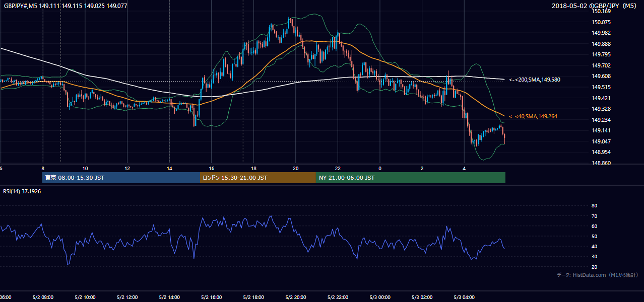644x302 pixels.
Task: Click the 5/3 04:00 date label
Action: (464, 297)
